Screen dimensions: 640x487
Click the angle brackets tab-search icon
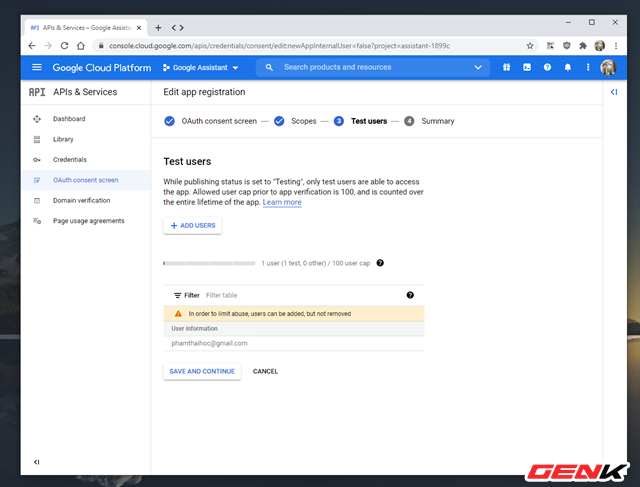pyautogui.click(x=178, y=28)
